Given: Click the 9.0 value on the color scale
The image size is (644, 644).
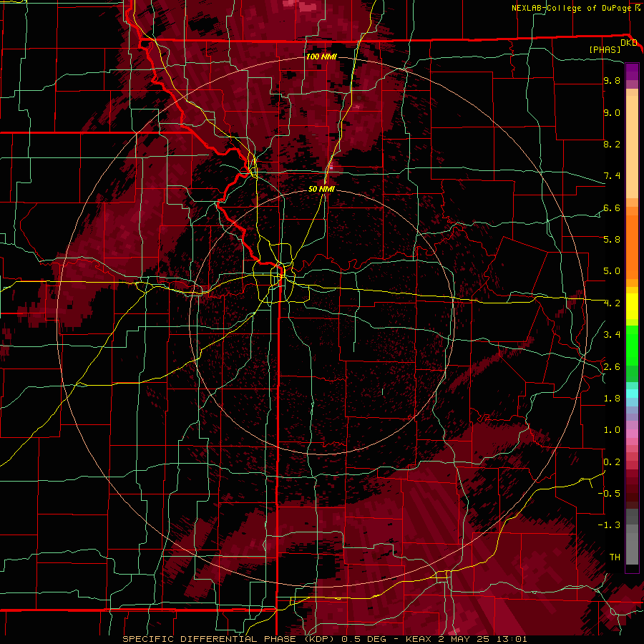Looking at the screenshot, I should click(x=612, y=113).
